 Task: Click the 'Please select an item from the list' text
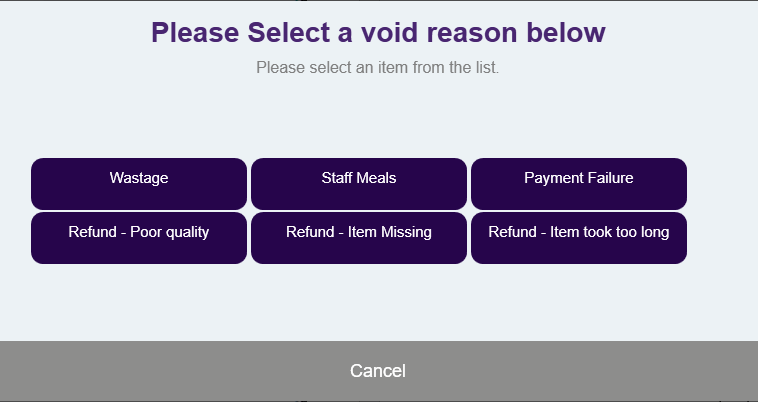click(x=378, y=68)
